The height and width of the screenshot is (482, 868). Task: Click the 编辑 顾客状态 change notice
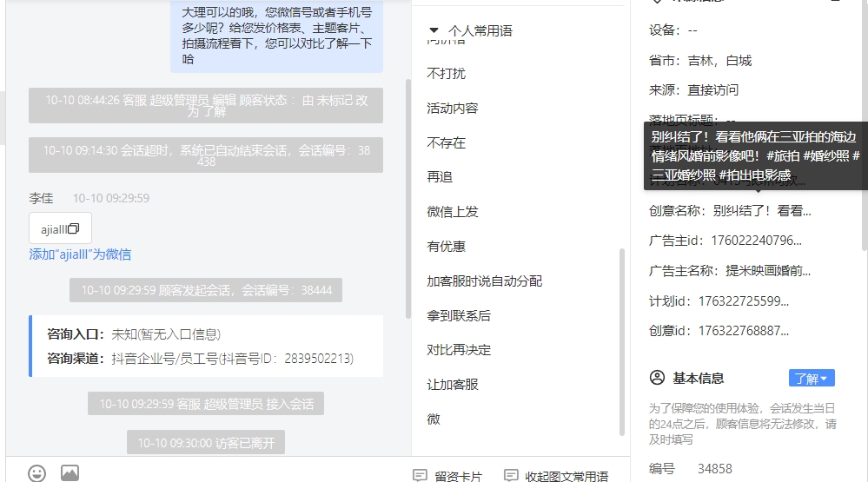point(206,106)
